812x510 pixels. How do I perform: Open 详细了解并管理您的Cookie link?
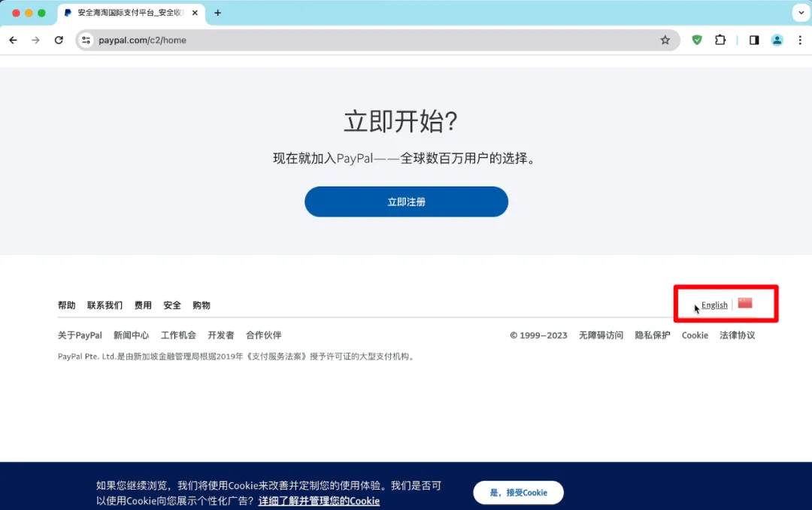[319, 501]
